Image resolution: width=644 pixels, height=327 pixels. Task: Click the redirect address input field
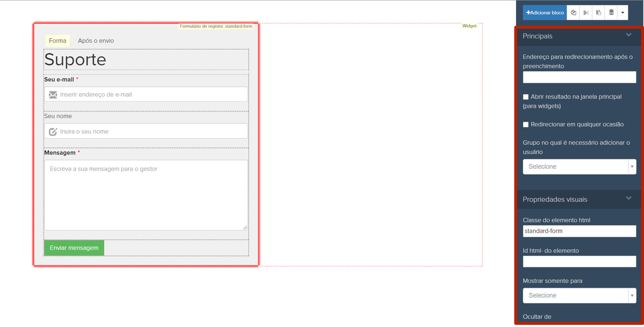point(579,77)
